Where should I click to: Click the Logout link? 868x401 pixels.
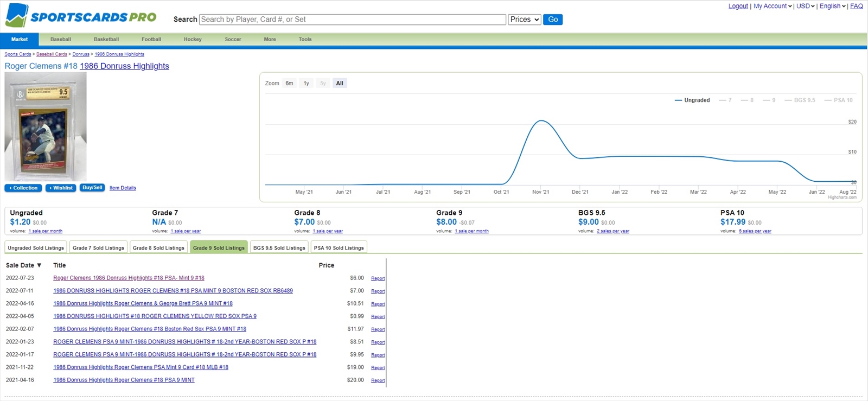pos(738,6)
